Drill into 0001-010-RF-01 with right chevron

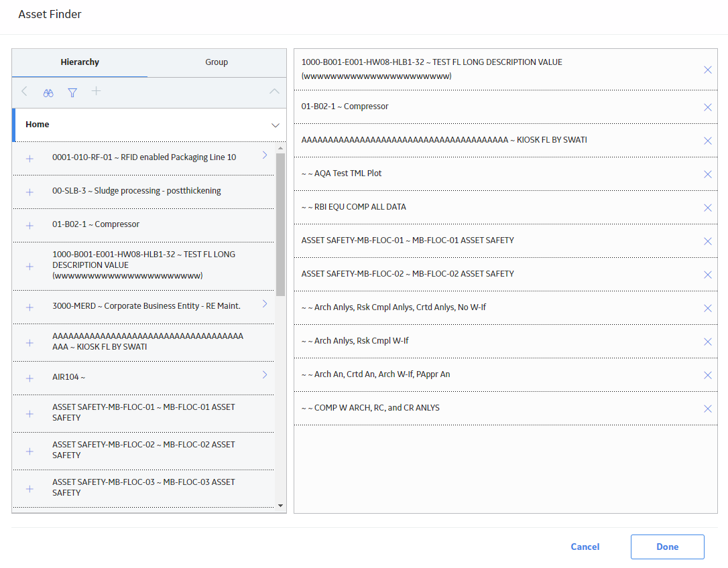pos(265,155)
